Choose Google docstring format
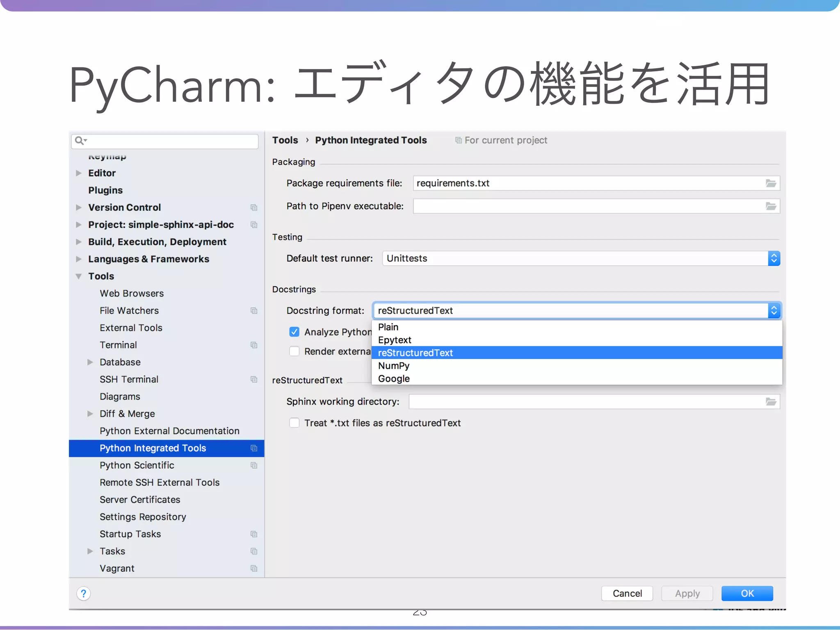The image size is (840, 630). [577, 379]
